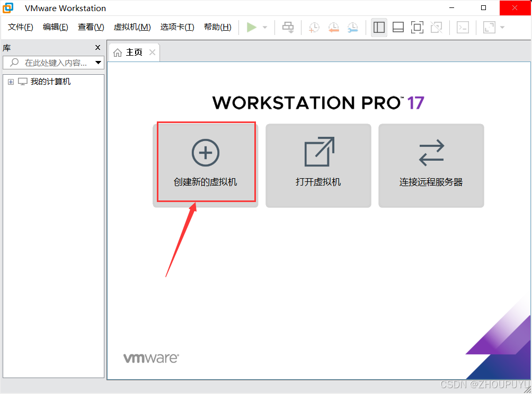The width and height of the screenshot is (532, 394).
Task: Click the Manage Snapshots icon
Action: point(353,27)
